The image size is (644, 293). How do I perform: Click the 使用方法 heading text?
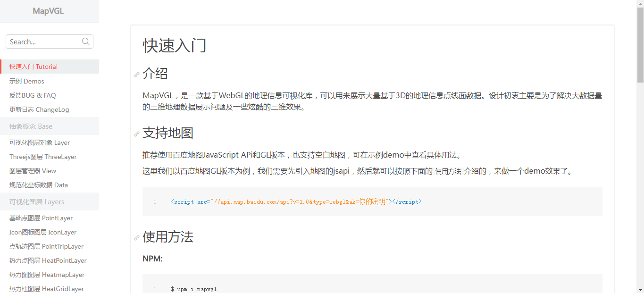click(168, 237)
